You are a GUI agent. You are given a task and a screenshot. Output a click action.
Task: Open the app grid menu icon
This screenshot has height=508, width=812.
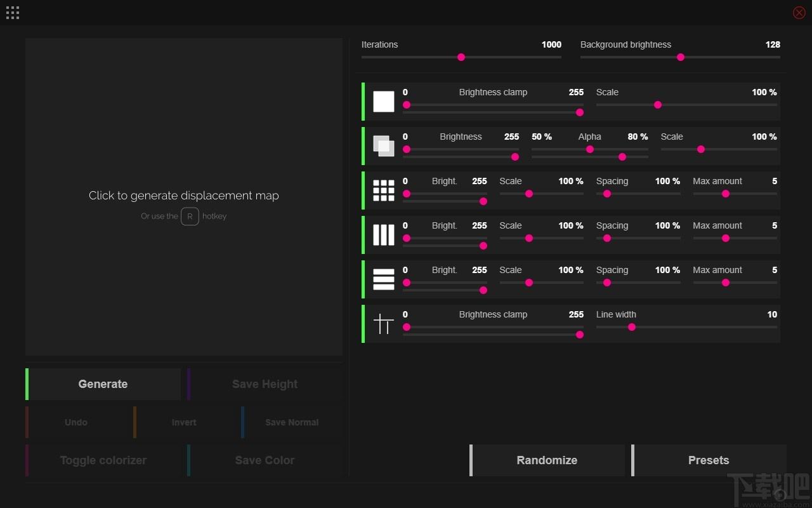(x=13, y=13)
